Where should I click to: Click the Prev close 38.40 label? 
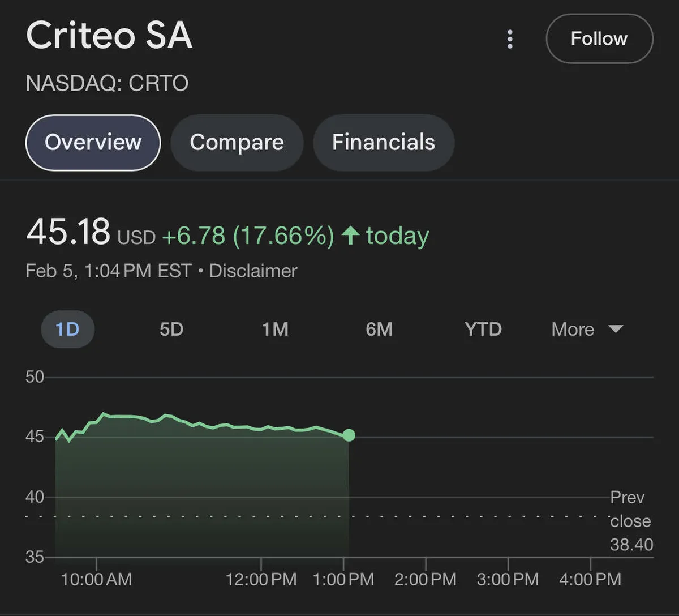point(630,521)
